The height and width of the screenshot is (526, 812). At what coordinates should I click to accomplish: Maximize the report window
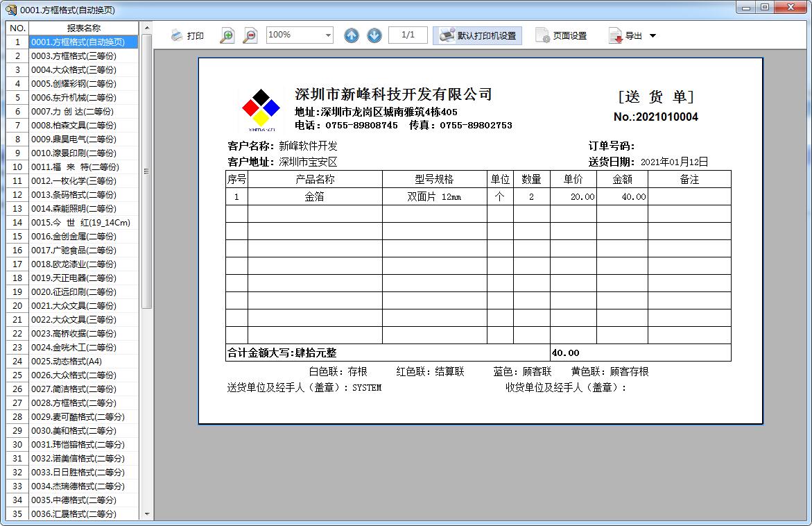[x=765, y=7]
